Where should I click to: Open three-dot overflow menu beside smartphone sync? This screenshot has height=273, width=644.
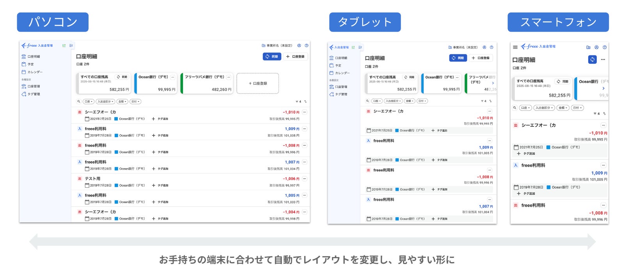(603, 60)
